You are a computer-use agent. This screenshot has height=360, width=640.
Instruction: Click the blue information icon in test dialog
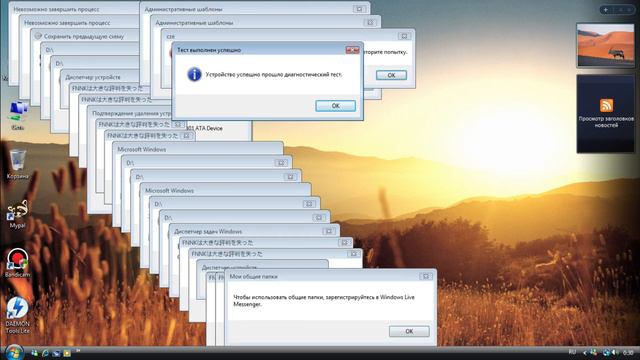[194, 74]
